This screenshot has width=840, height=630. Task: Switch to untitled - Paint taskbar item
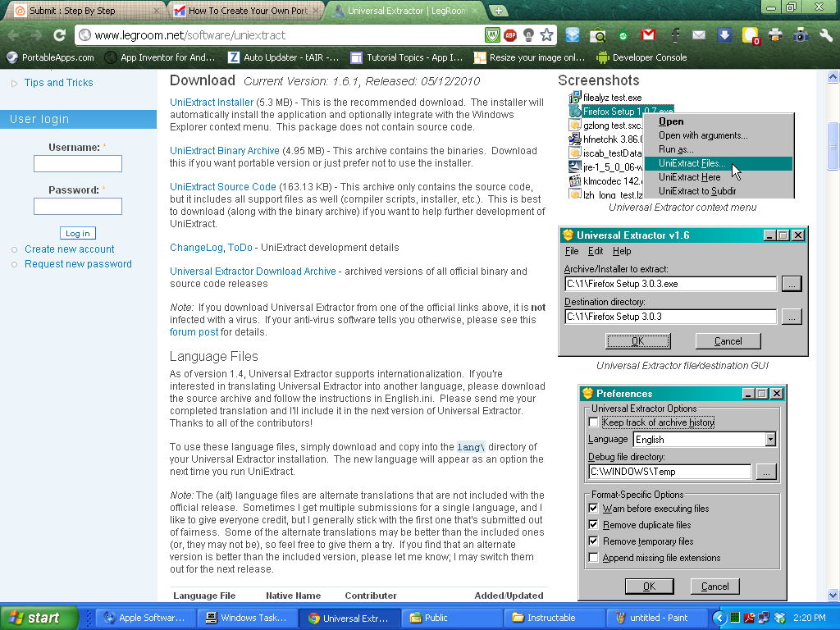(x=655, y=618)
